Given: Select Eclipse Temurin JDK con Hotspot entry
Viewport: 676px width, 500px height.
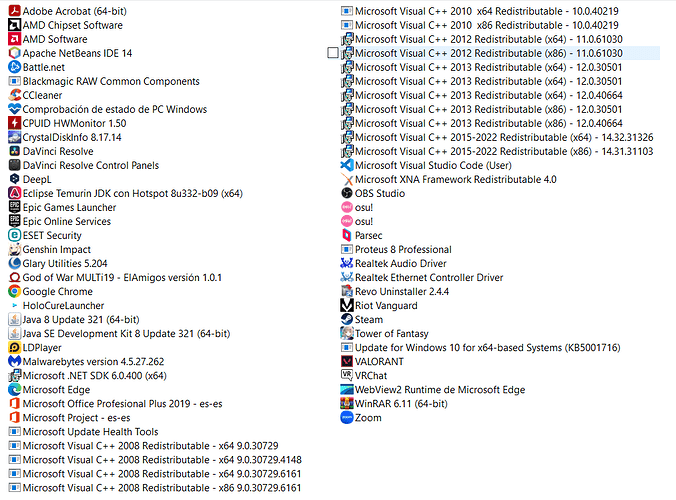Looking at the screenshot, I should click(125, 193).
